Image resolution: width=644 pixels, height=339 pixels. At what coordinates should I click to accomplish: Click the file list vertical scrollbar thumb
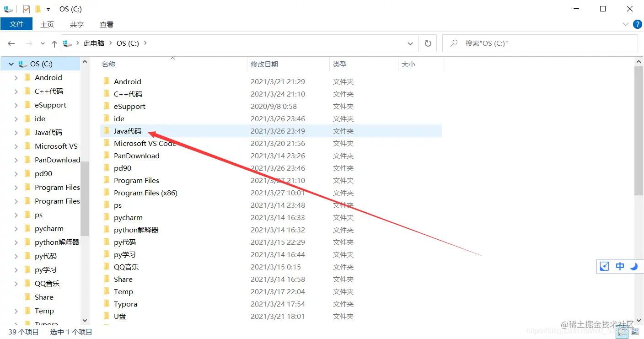coord(639,130)
